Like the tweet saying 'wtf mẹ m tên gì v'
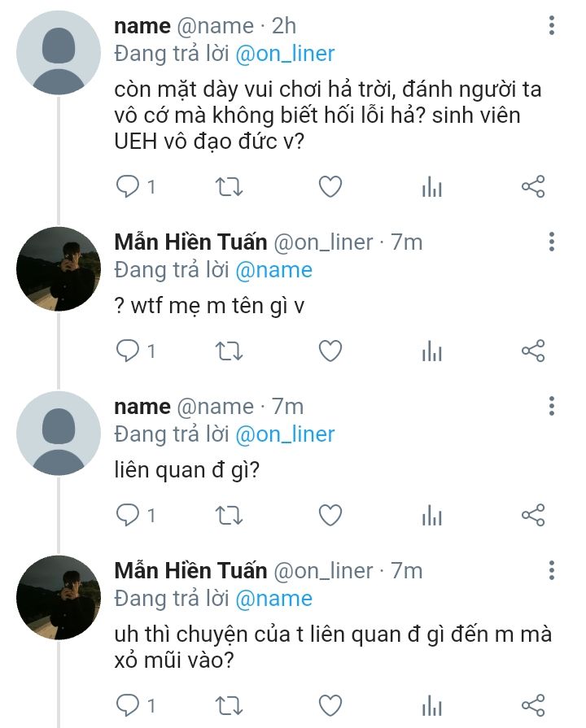586x728 pixels. pos(330,351)
